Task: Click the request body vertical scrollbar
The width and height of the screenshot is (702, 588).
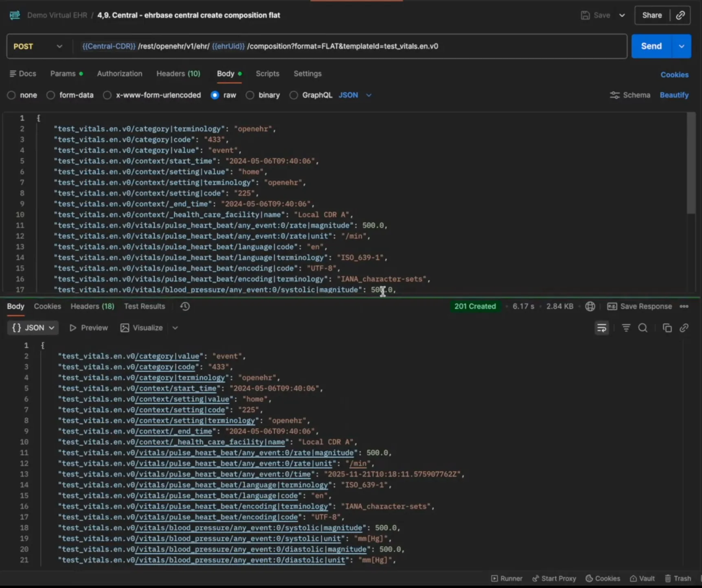Action: point(691,163)
